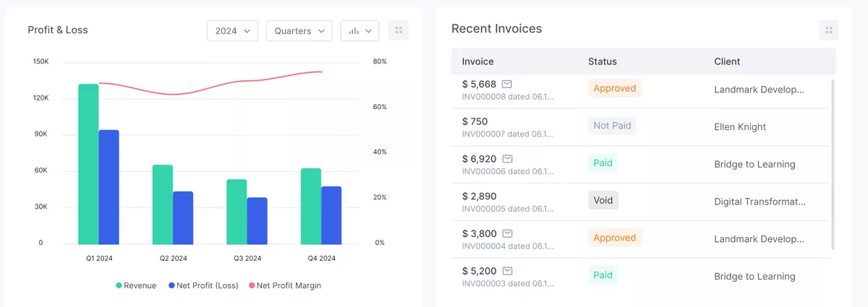Viewport: 868px width, 307px height.
Task: Click Landmark Develop... client in INV000008 row
Action: tap(759, 90)
